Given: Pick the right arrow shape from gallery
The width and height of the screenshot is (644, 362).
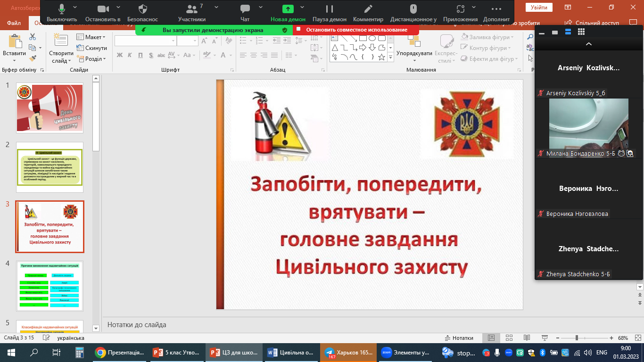Looking at the screenshot, I should tap(363, 48).
